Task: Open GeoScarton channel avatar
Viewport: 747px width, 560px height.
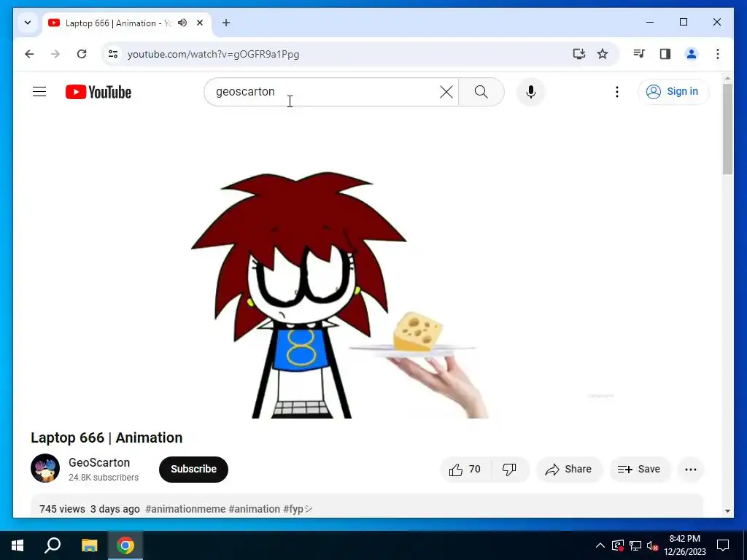Action: [x=45, y=468]
